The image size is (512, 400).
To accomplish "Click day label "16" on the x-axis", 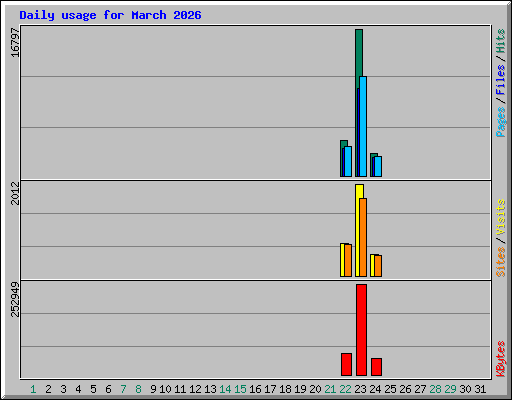I will pos(255,389).
